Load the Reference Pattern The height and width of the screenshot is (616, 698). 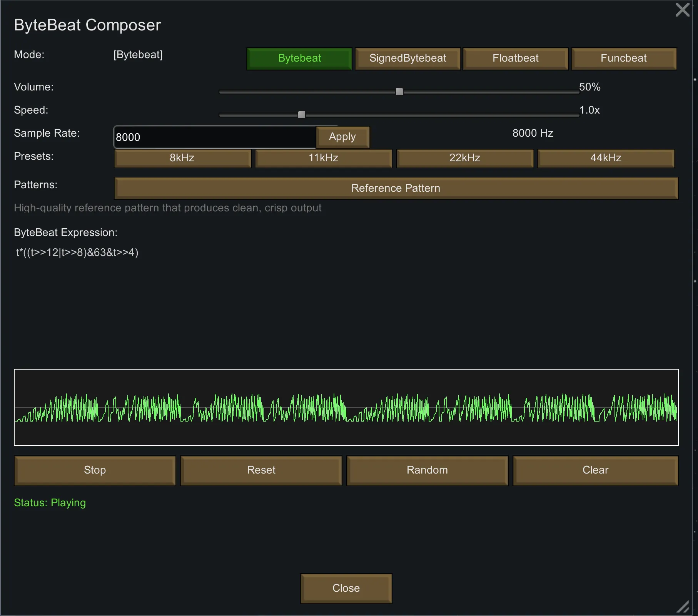point(396,188)
